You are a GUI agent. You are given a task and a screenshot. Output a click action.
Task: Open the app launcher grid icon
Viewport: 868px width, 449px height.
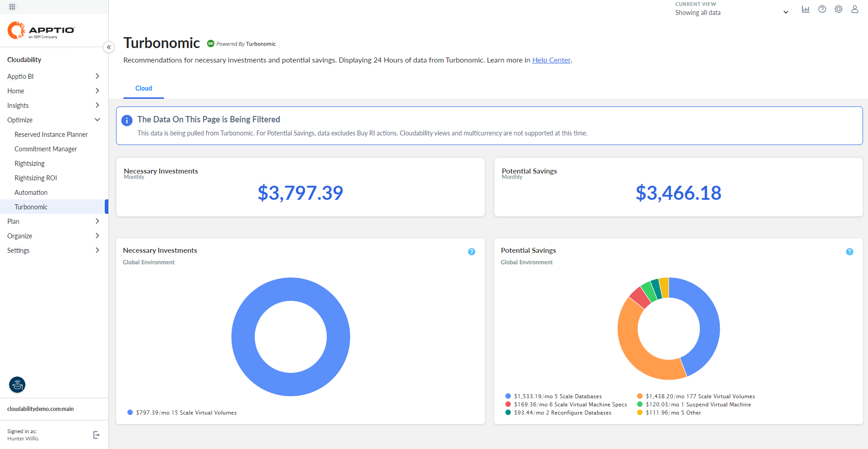click(12, 7)
